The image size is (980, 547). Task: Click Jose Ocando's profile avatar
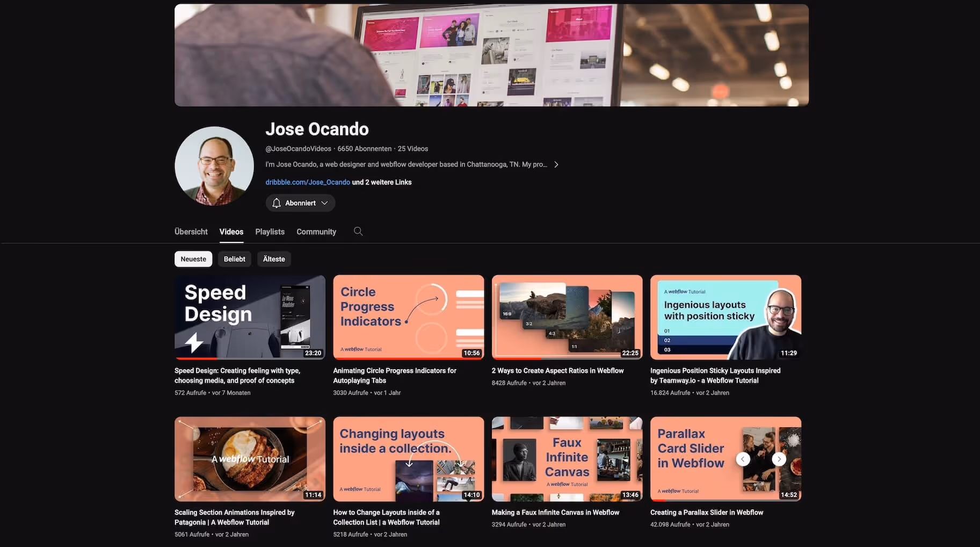(x=214, y=166)
